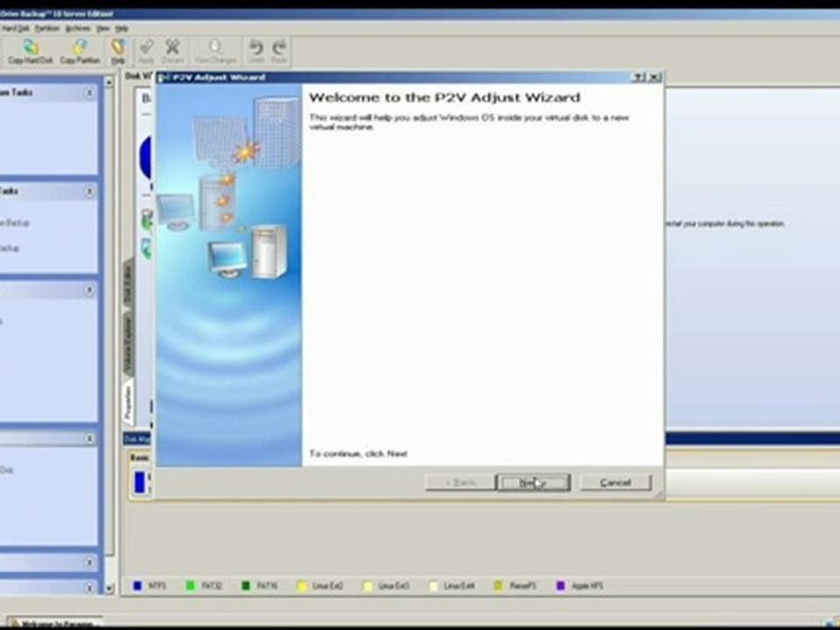
Task: Click the 'Welcome to the P2V Adjust Wizard' heading
Action: click(x=444, y=97)
